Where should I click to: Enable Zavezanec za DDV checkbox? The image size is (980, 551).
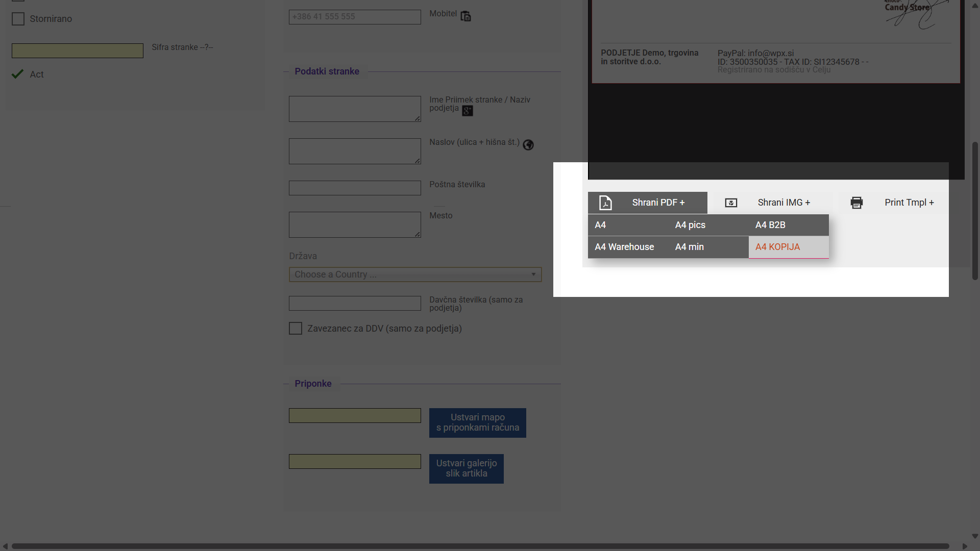tap(296, 329)
